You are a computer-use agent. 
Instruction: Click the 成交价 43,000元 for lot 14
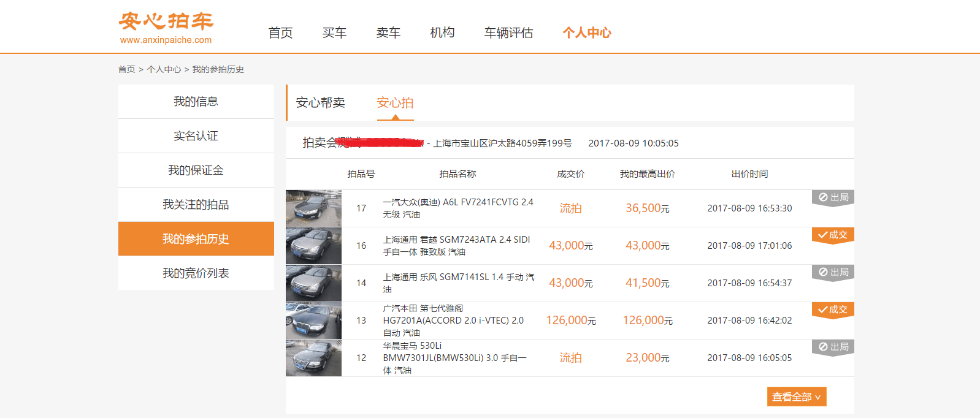tap(571, 283)
